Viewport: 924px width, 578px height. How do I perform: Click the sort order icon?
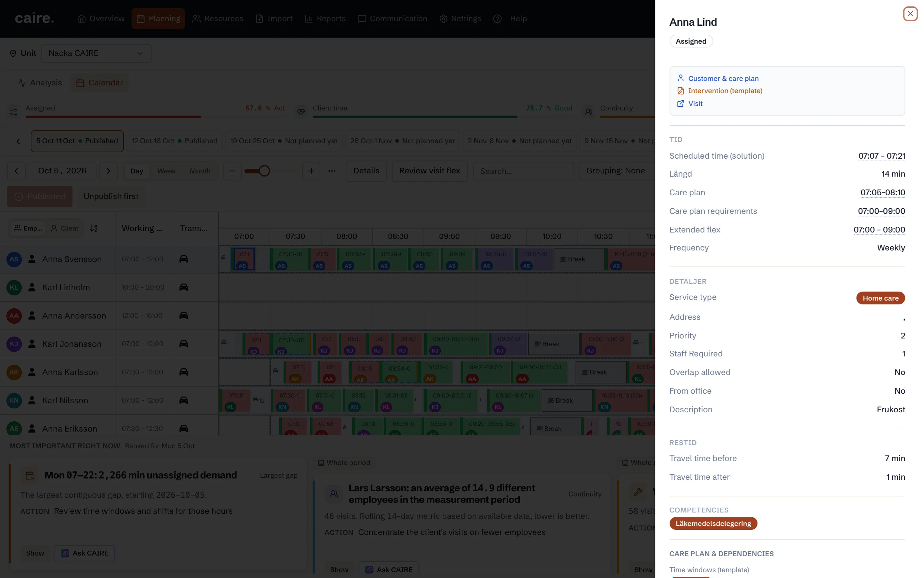[x=94, y=228]
